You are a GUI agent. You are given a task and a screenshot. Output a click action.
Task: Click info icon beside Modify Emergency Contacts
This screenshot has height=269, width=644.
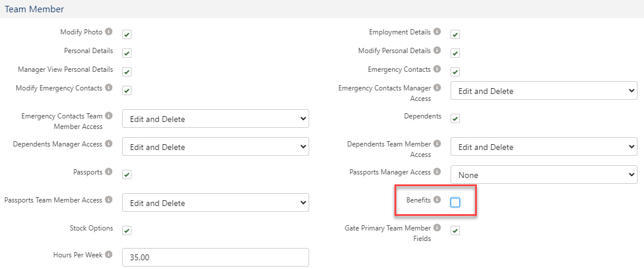click(x=108, y=88)
